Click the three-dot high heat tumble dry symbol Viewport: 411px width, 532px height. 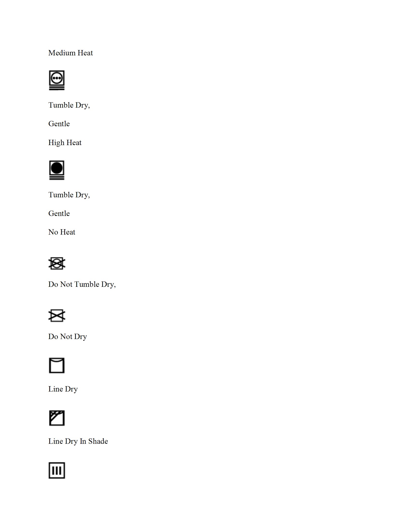coord(57,80)
